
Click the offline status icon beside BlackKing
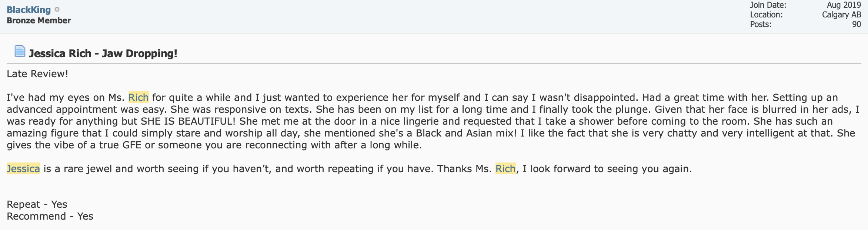point(57,9)
